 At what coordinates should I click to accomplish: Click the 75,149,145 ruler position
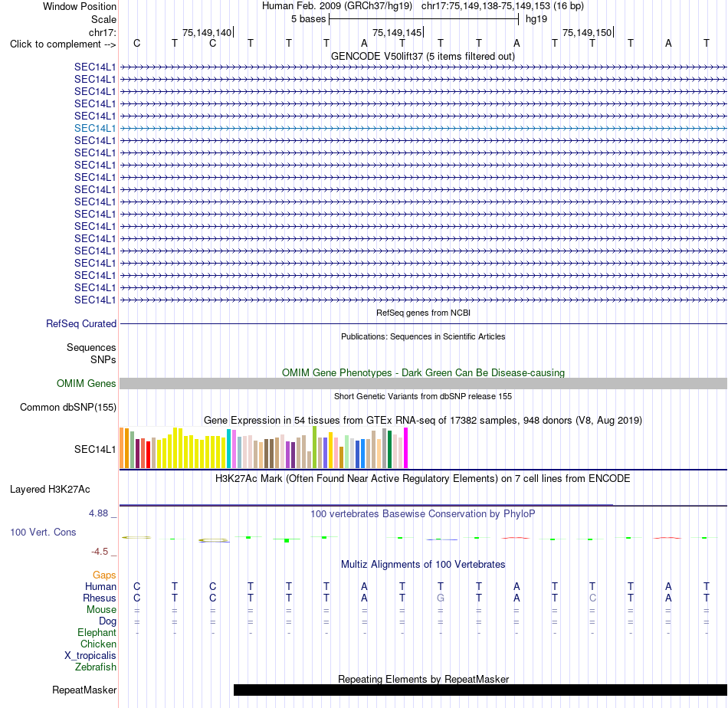point(397,32)
